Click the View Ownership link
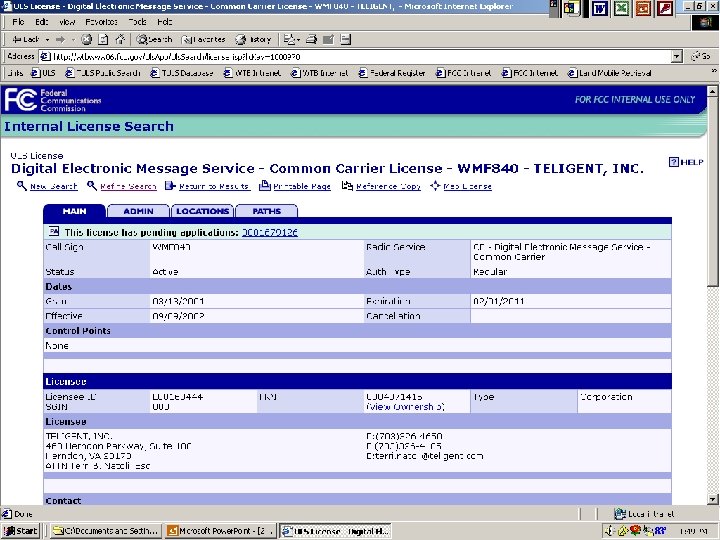 pos(405,407)
